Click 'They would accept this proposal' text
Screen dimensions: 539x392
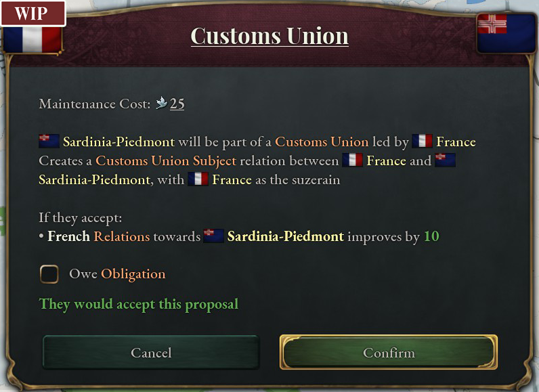pyautogui.click(x=139, y=304)
